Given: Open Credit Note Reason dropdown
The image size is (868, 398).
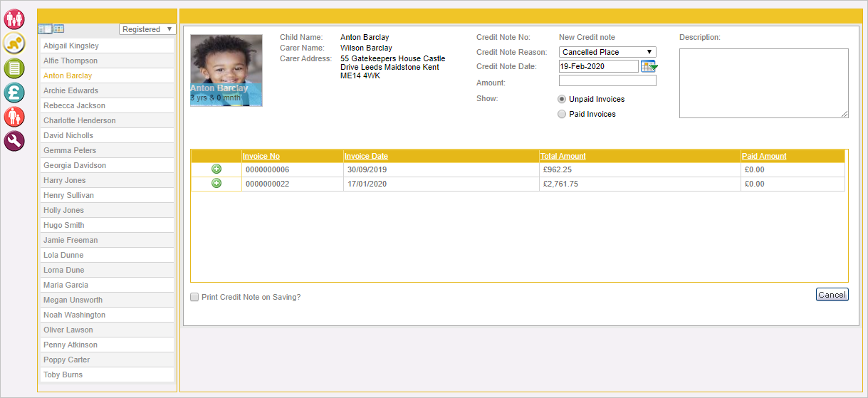Looking at the screenshot, I should pos(607,52).
